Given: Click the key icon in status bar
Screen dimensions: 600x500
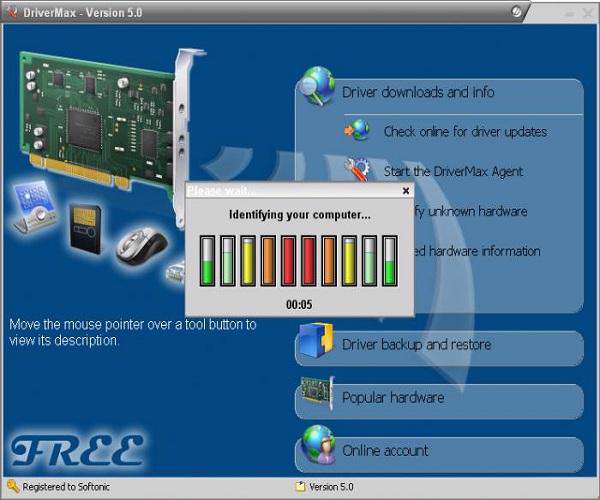Looking at the screenshot, I should (x=13, y=486).
